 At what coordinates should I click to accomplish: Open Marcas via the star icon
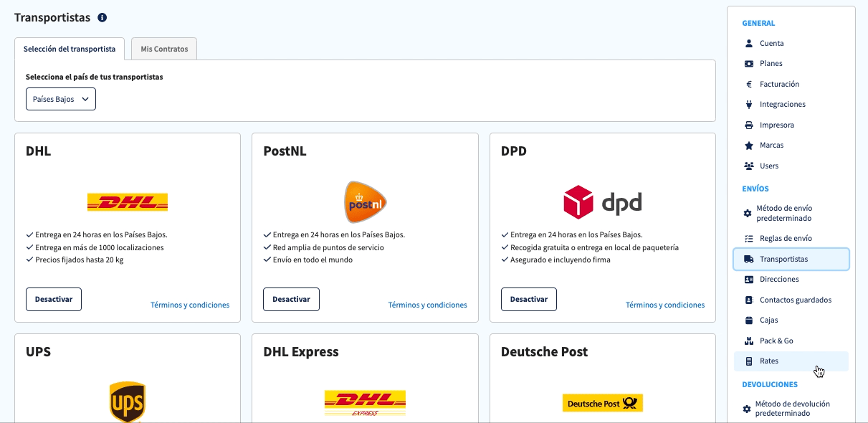coord(749,145)
